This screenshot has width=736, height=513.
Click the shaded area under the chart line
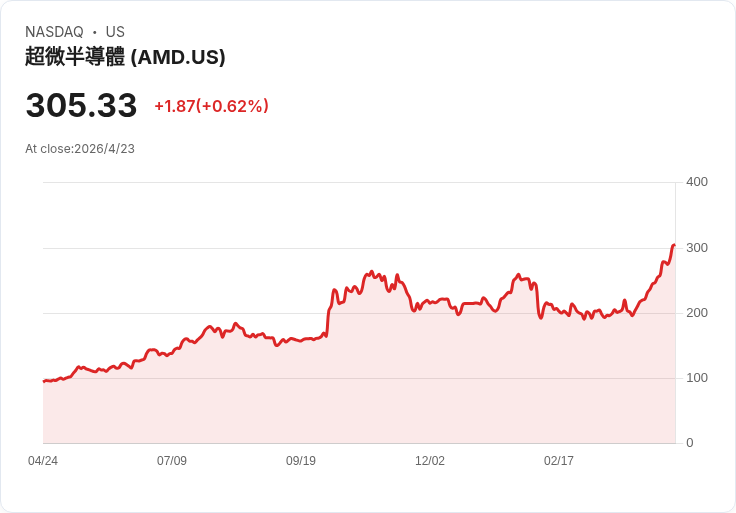400,390
